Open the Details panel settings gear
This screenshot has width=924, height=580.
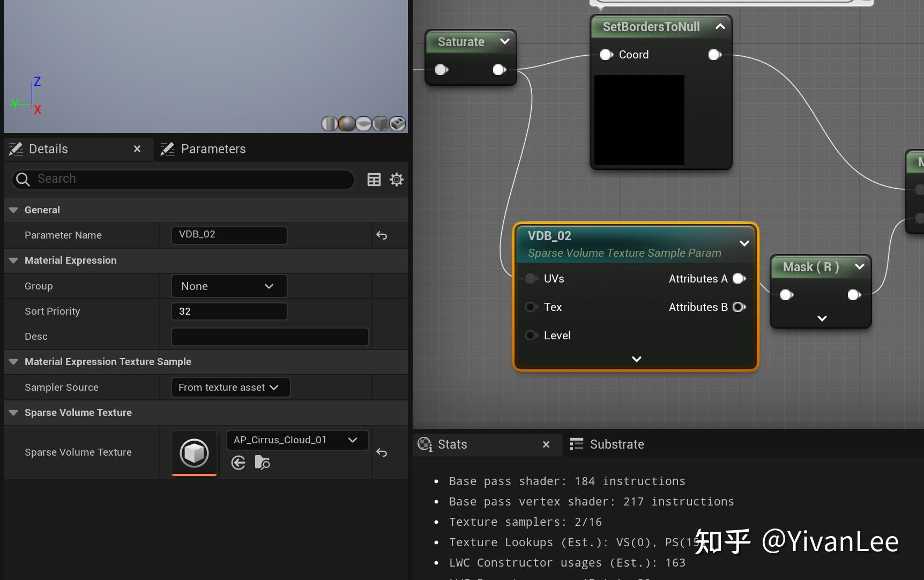point(397,179)
